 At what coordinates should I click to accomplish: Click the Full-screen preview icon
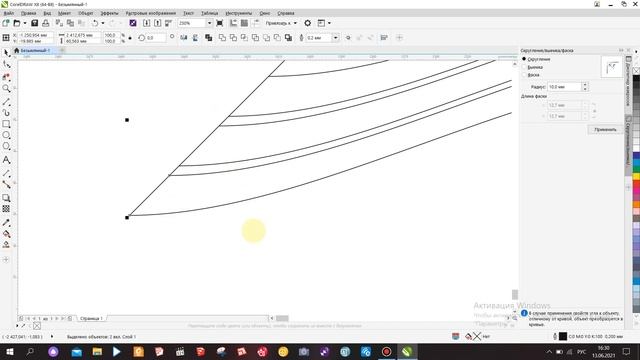pos(220,23)
